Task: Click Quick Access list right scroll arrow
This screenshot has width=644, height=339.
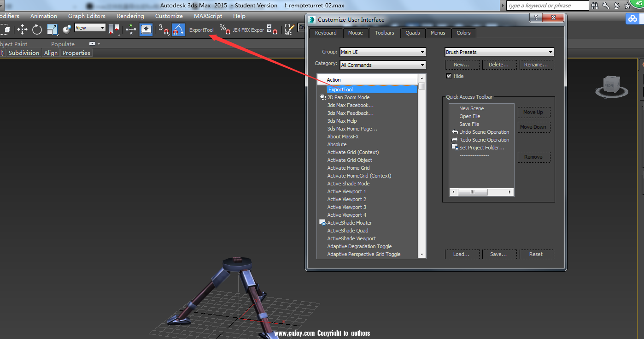Action: click(509, 192)
